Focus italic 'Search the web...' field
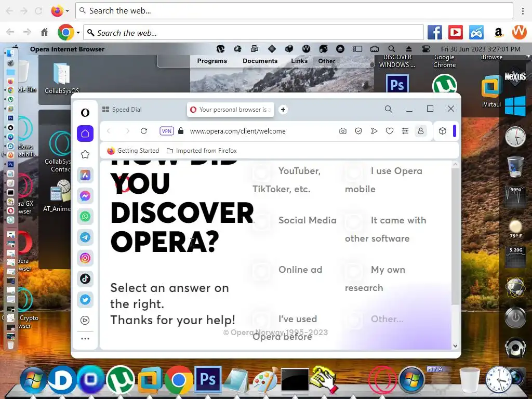Image resolution: width=532 pixels, height=399 pixels. pos(254,33)
